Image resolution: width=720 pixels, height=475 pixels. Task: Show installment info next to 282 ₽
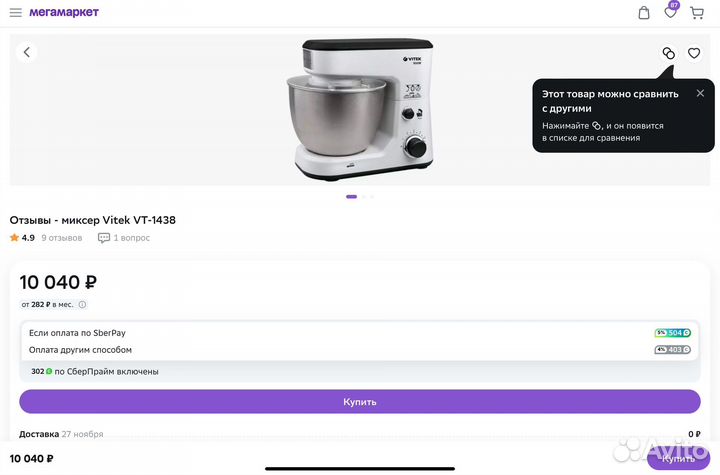82,305
